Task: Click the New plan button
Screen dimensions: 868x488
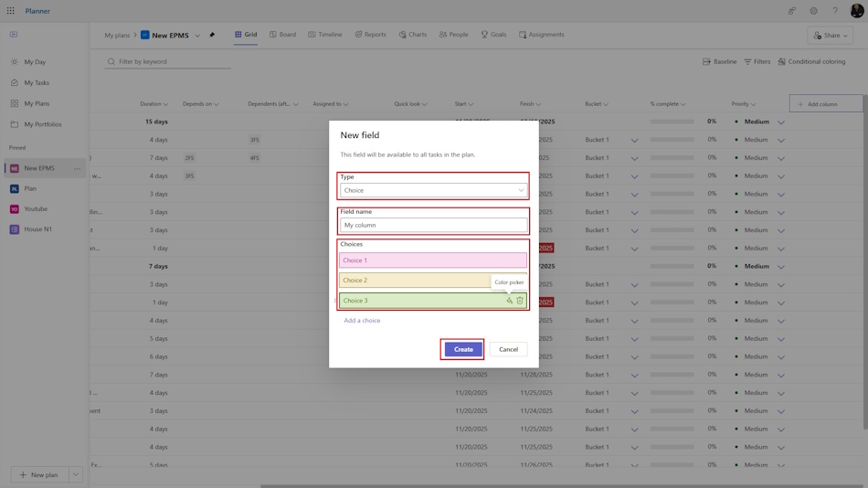Action: click(39, 474)
